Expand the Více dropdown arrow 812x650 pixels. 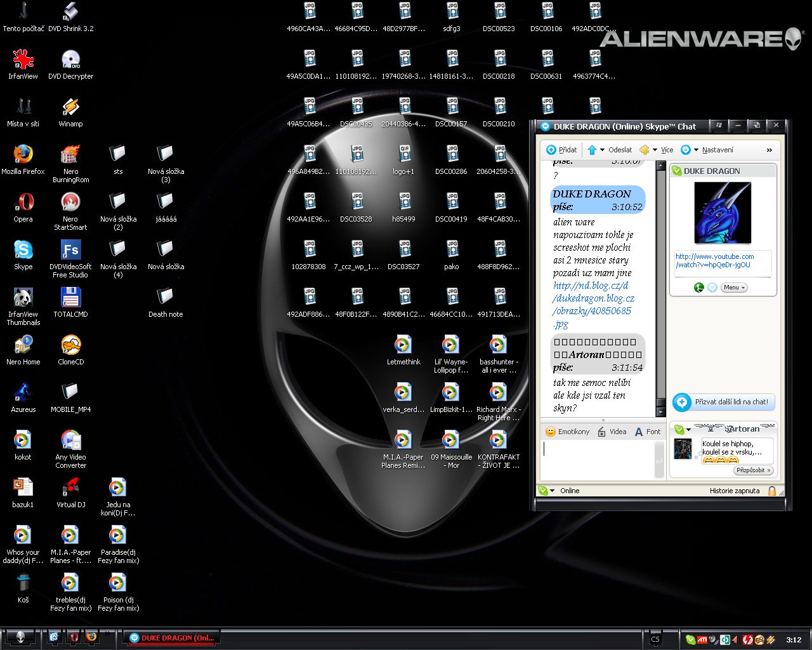tap(655, 150)
